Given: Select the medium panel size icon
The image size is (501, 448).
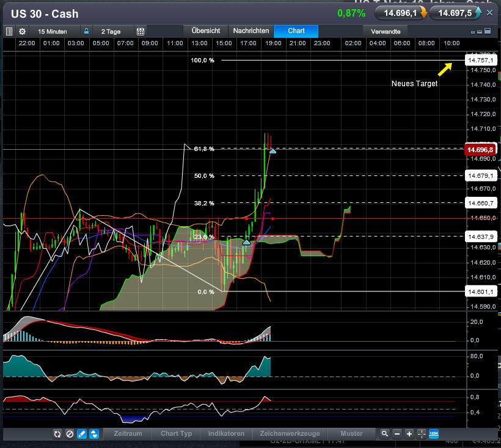Looking at the screenshot, I should [480, 32].
